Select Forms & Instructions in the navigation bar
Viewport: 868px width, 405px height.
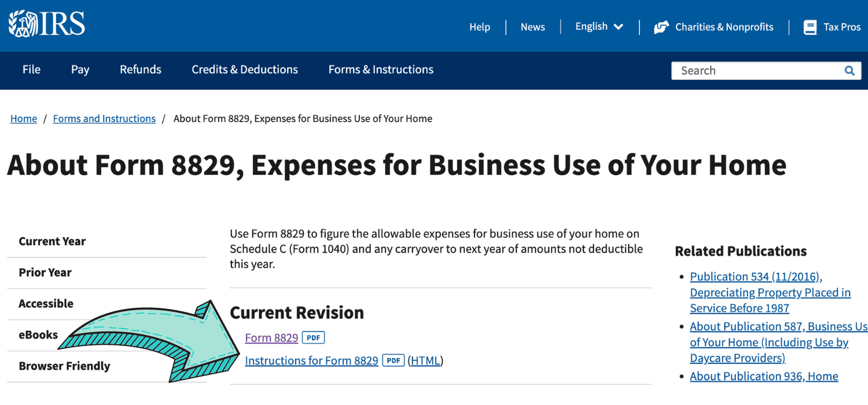[380, 69]
